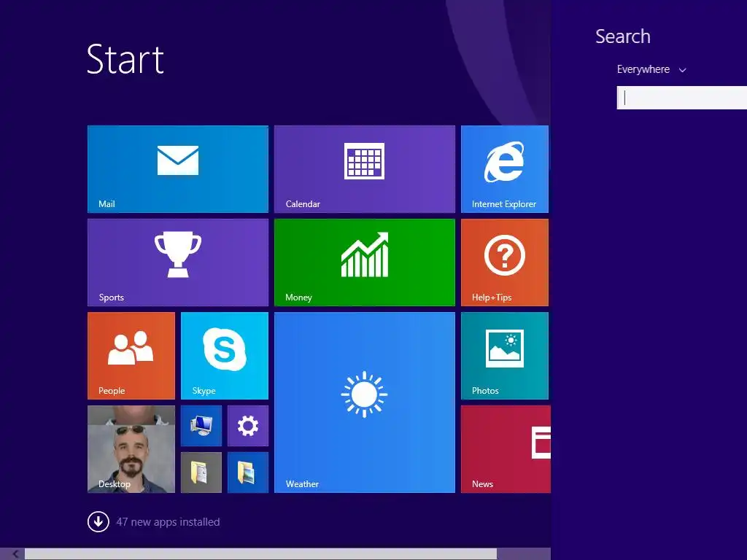Click the scrollbar left arrow
The height and width of the screenshot is (560, 747).
click(16, 553)
